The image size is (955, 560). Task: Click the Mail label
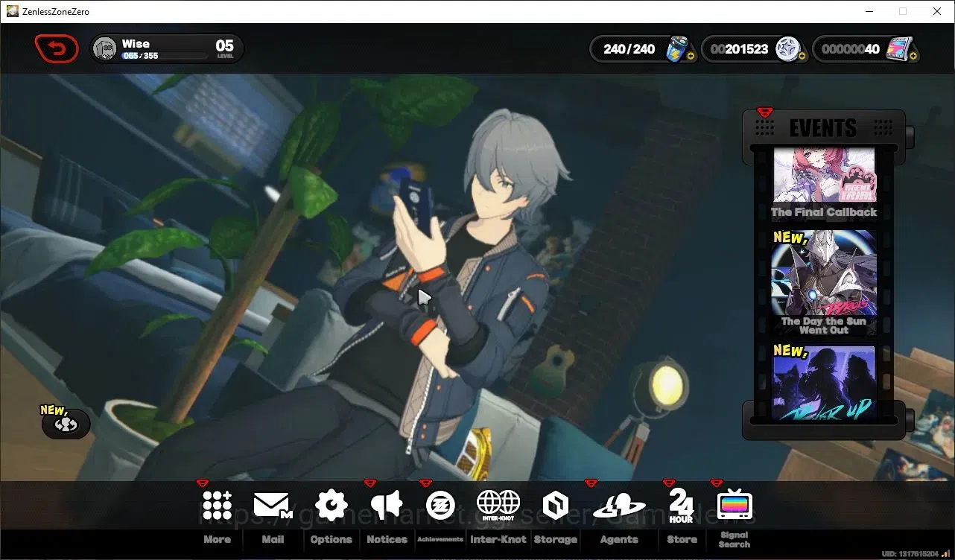pos(273,540)
